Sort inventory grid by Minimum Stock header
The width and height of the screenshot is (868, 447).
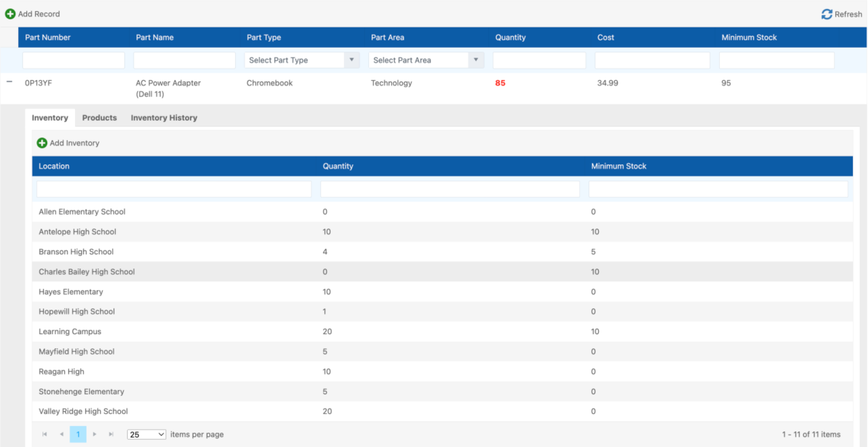[619, 166]
